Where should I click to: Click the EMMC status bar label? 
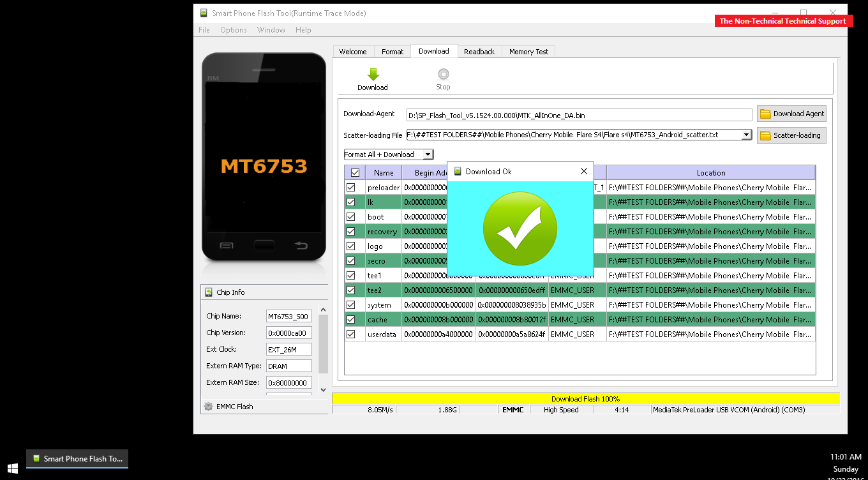click(513, 410)
